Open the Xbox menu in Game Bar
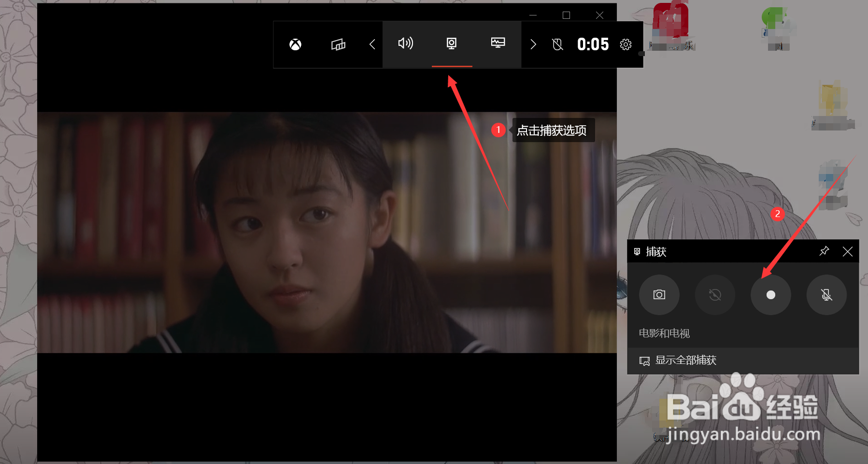This screenshot has height=464, width=868. tap(295, 44)
